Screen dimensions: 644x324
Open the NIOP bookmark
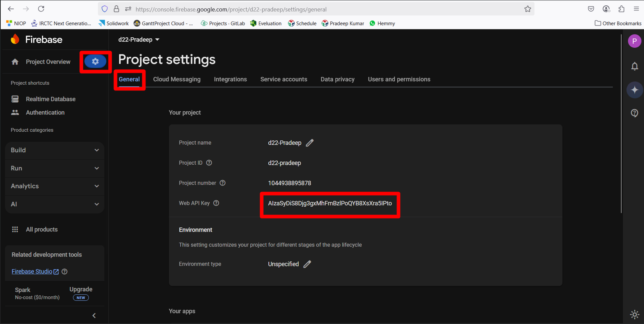tap(16, 23)
